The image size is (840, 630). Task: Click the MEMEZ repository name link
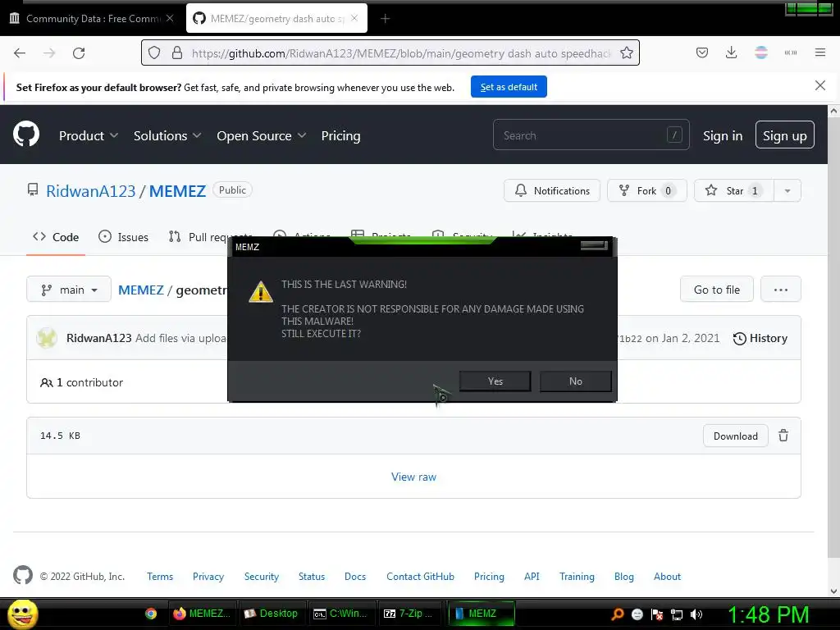pos(177,190)
